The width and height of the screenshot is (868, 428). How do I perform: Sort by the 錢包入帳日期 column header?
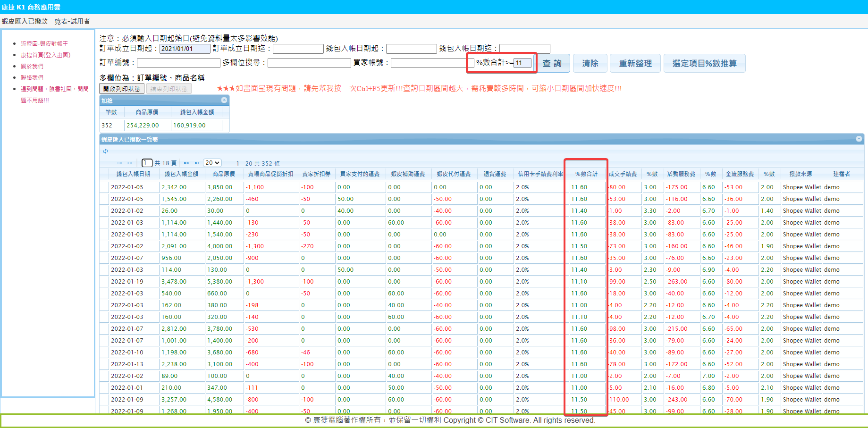tap(133, 174)
